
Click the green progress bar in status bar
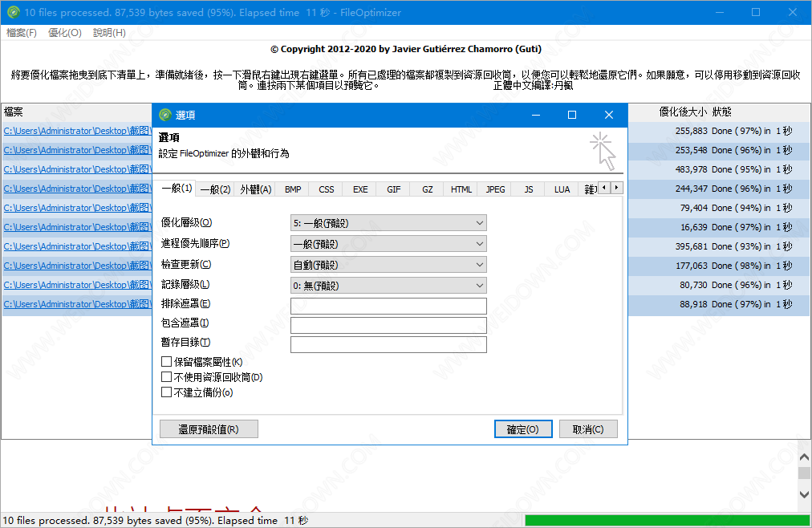pyautogui.click(x=667, y=520)
